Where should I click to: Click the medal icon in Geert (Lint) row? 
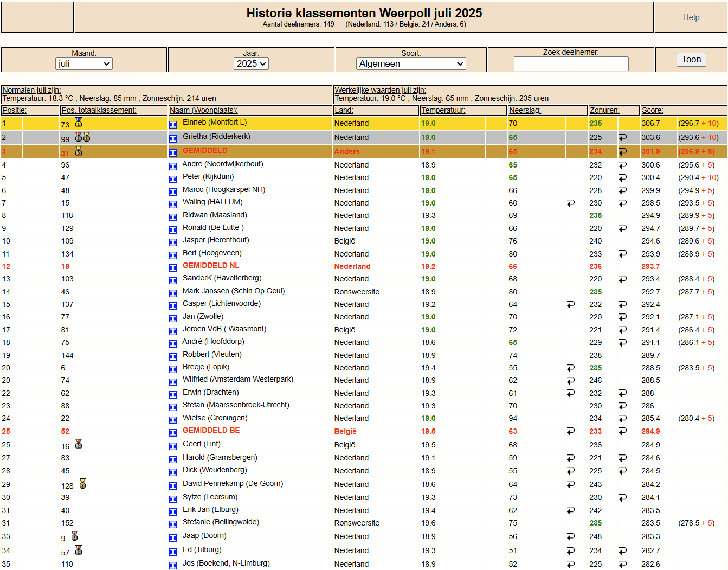click(79, 445)
